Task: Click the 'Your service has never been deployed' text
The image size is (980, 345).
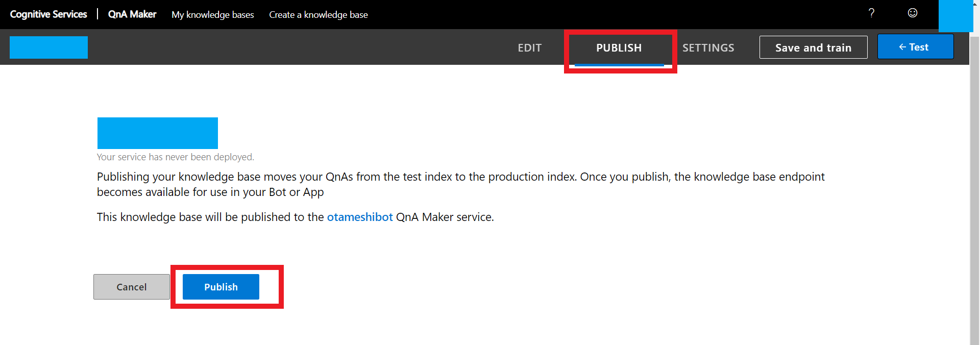Action: click(175, 157)
